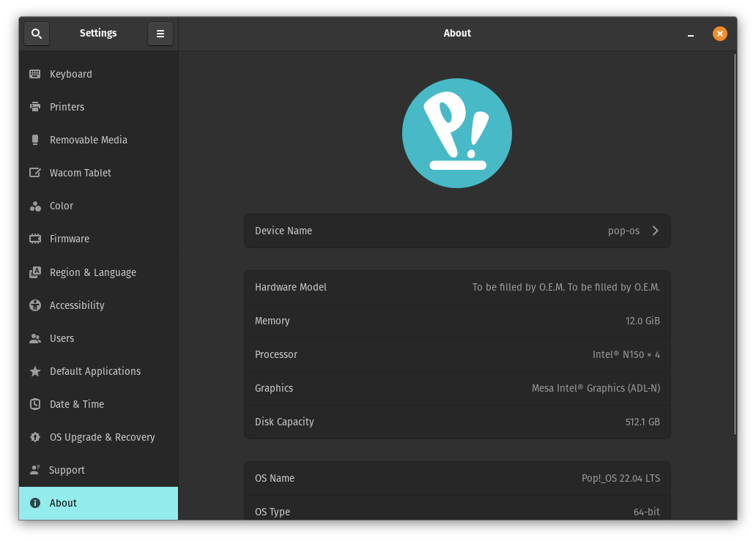Click the Settings title in header bar
The height and width of the screenshot is (541, 756).
tap(98, 33)
